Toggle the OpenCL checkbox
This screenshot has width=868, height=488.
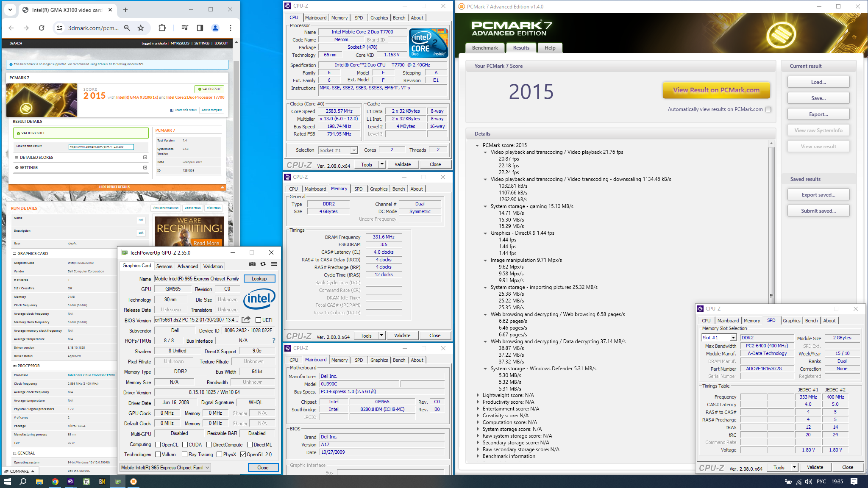[158, 445]
